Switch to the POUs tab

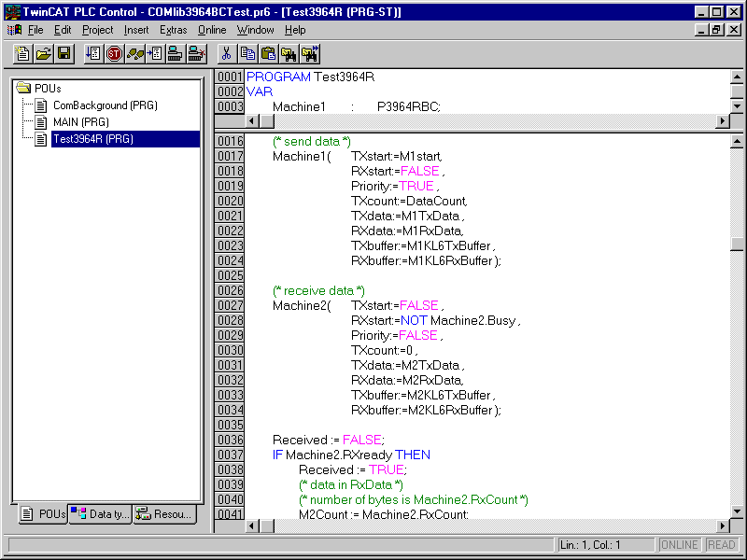(x=43, y=514)
